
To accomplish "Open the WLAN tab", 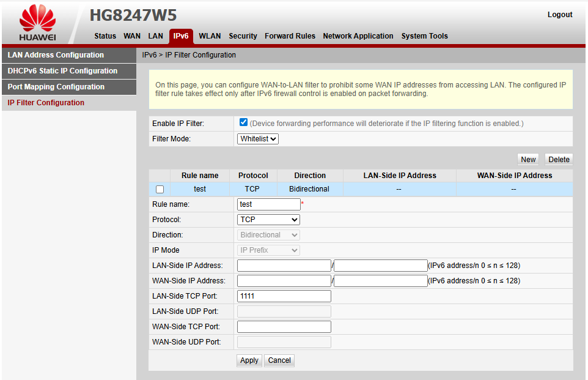I will (210, 36).
